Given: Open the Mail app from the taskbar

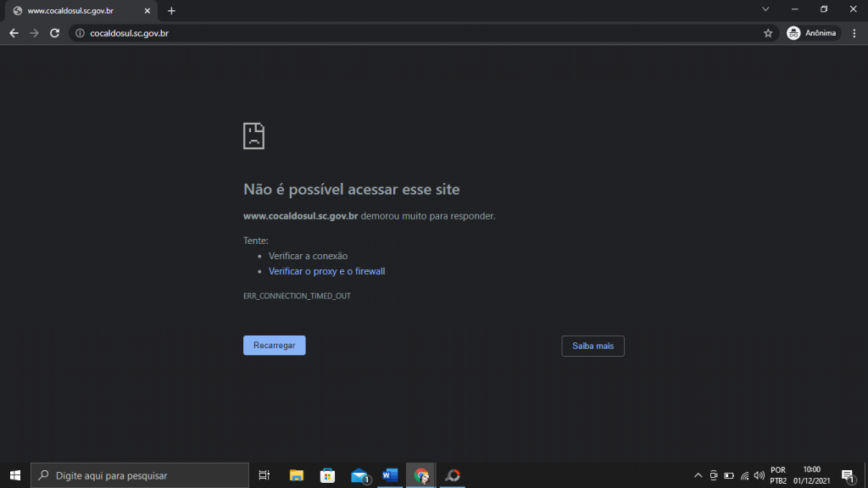Looking at the screenshot, I should tap(359, 475).
